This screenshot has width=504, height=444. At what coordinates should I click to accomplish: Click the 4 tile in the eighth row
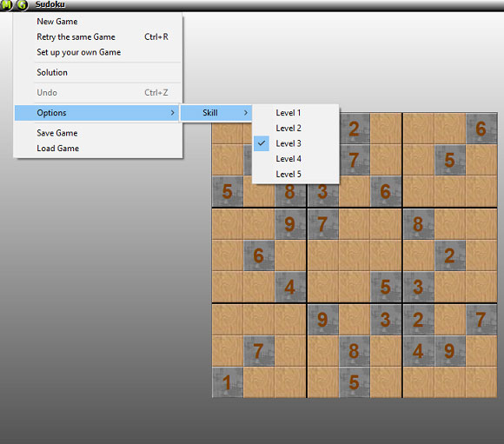pos(418,351)
